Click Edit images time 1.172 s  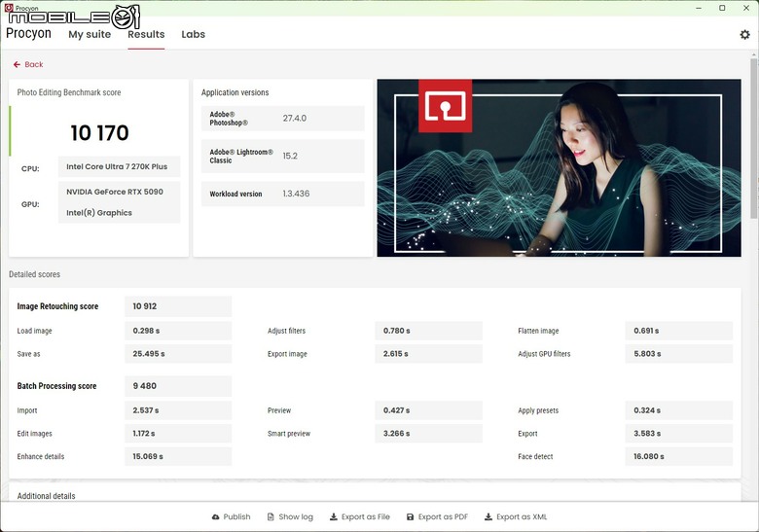[178, 434]
